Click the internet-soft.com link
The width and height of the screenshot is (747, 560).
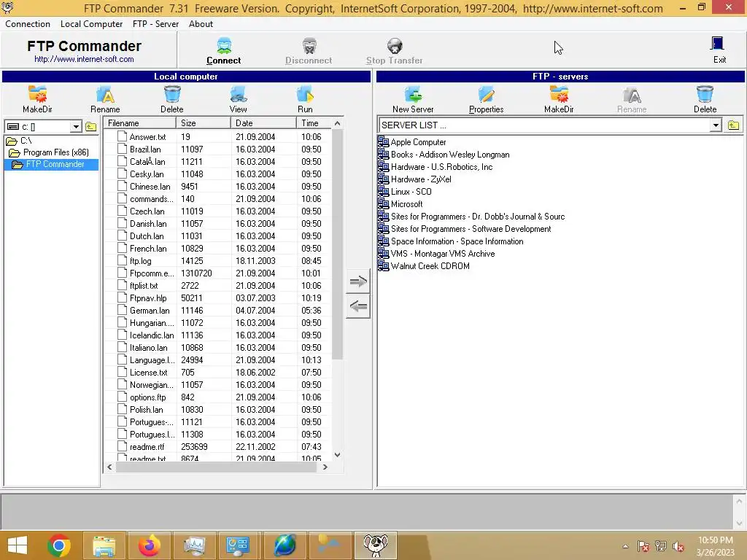[84, 59]
